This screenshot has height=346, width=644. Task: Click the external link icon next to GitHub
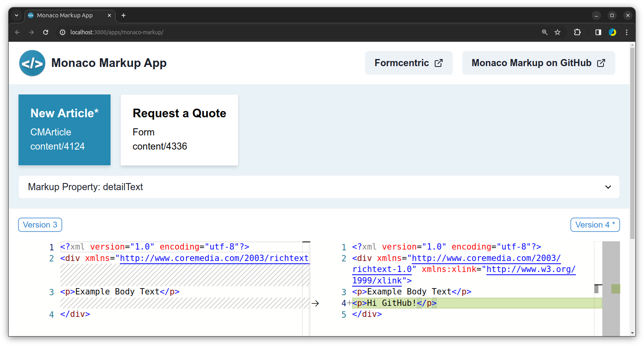pos(601,63)
